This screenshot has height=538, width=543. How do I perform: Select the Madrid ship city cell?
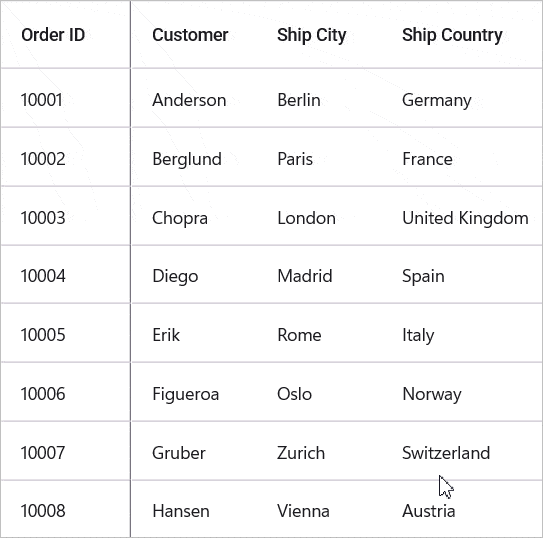pyautogui.click(x=319, y=275)
